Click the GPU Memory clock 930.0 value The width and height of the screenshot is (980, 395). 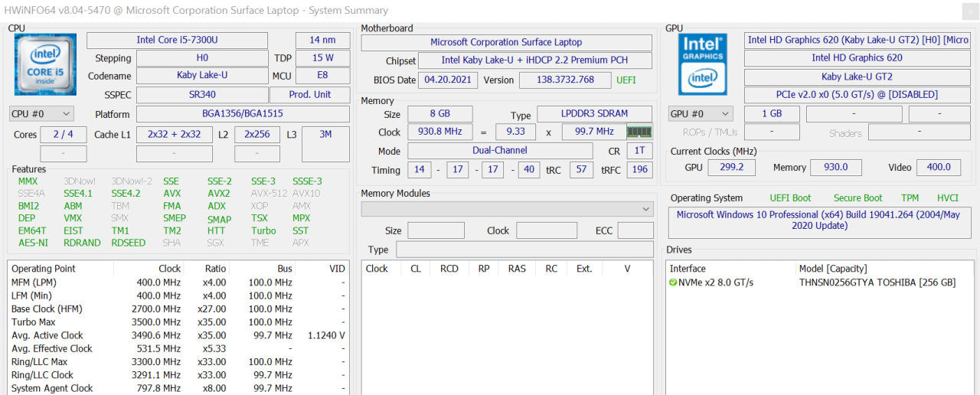[x=835, y=167]
